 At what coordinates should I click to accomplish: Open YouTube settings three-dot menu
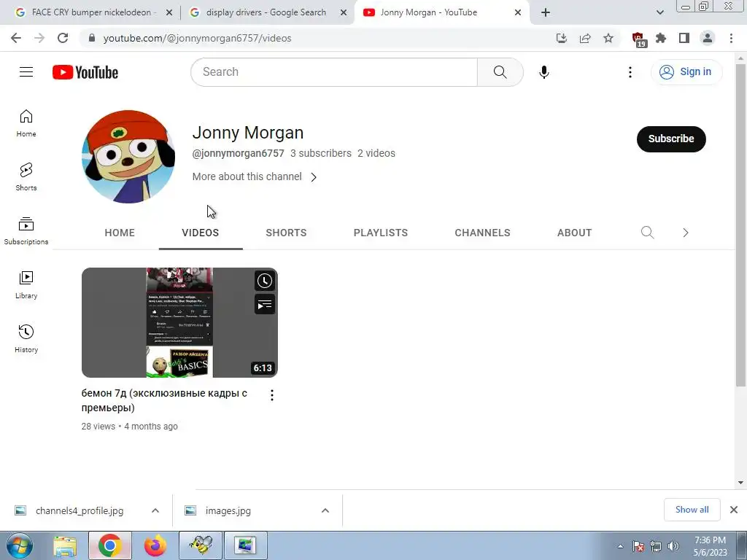(x=630, y=72)
